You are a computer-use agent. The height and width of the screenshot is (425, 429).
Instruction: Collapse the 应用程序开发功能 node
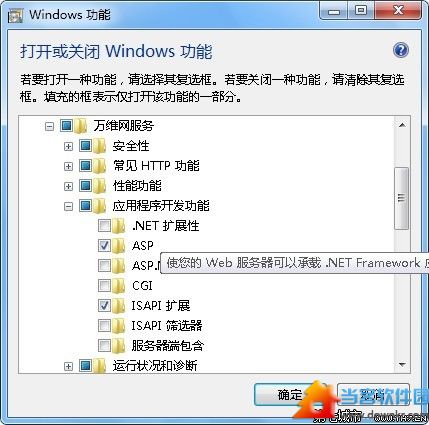point(68,207)
